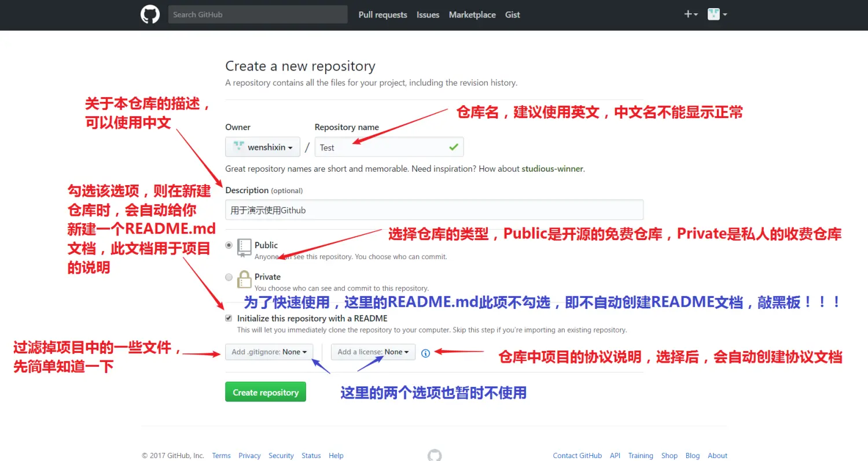Click the Public repository book icon
The image size is (868, 461).
click(x=244, y=248)
